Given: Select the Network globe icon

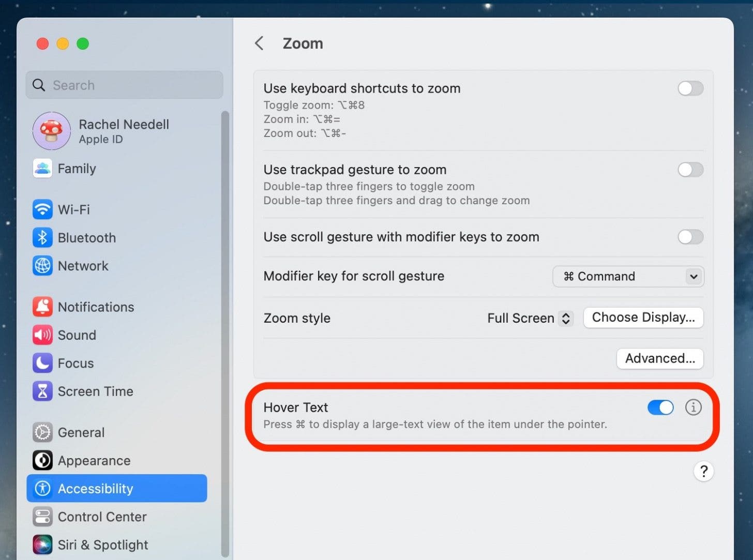Looking at the screenshot, I should coord(42,266).
